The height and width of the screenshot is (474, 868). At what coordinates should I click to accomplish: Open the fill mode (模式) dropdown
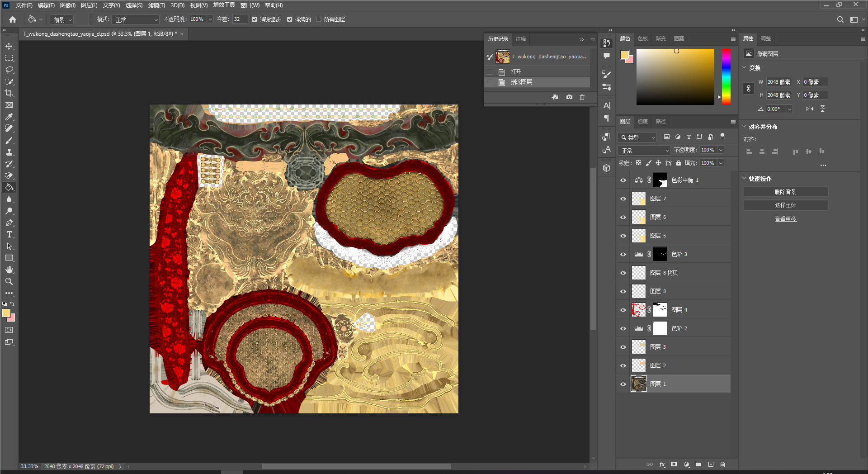pos(136,20)
